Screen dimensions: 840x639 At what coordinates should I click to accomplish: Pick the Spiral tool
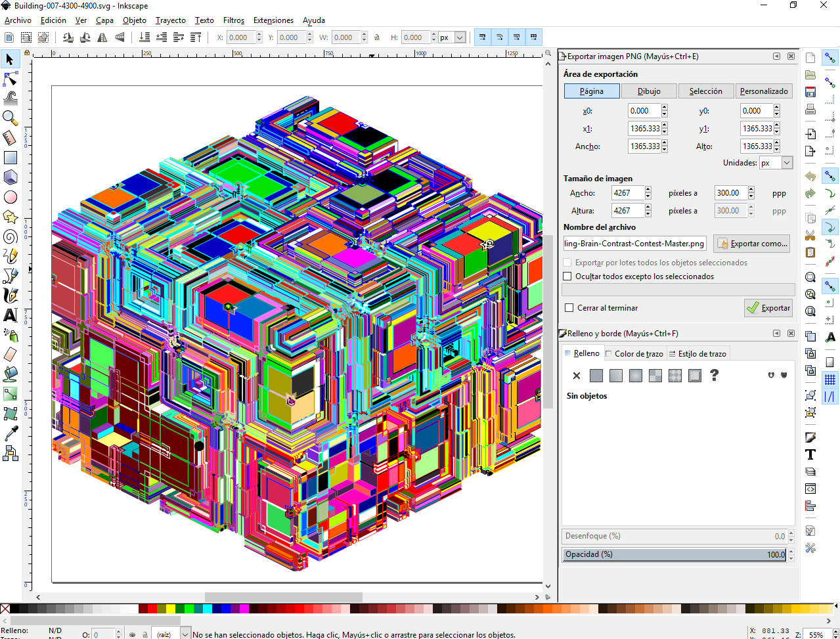(11, 236)
